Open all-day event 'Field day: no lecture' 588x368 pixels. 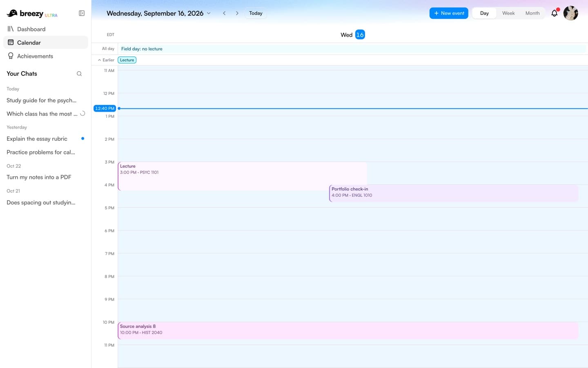coord(352,49)
